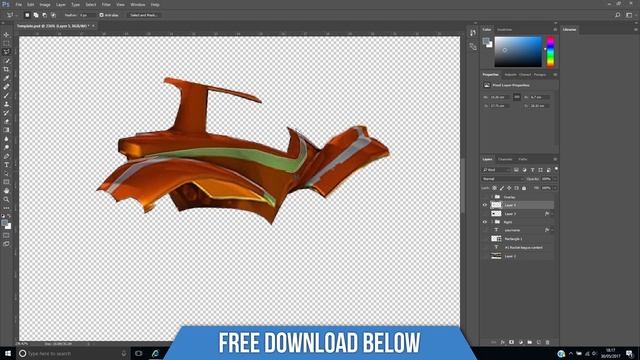
Task: Open the Windows Start menu
Action: (x=8, y=353)
